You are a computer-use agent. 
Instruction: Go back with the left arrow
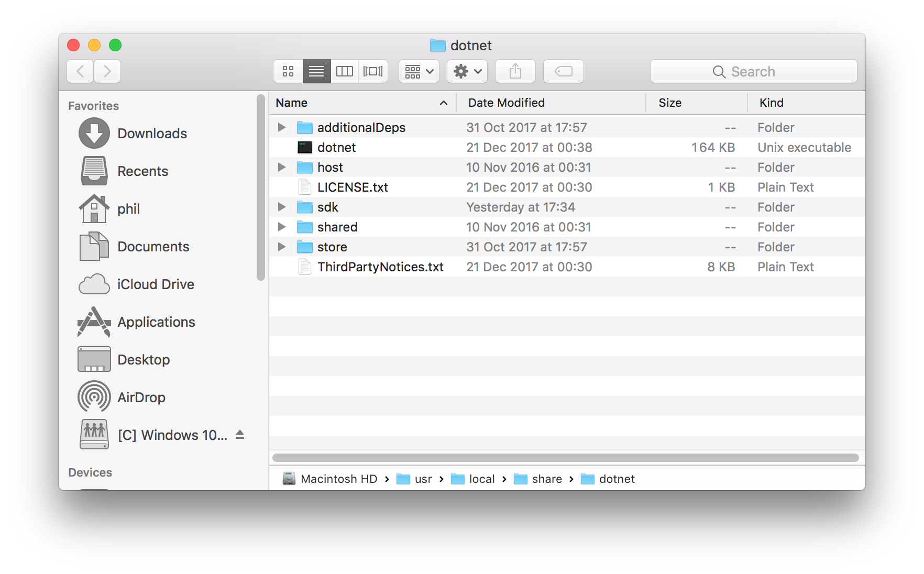click(x=81, y=71)
